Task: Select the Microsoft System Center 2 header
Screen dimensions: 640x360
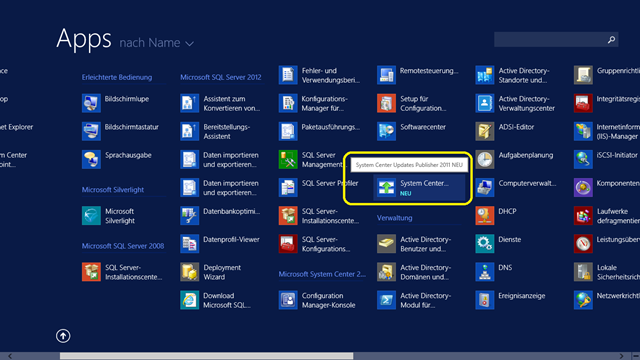Action: tap(322, 274)
